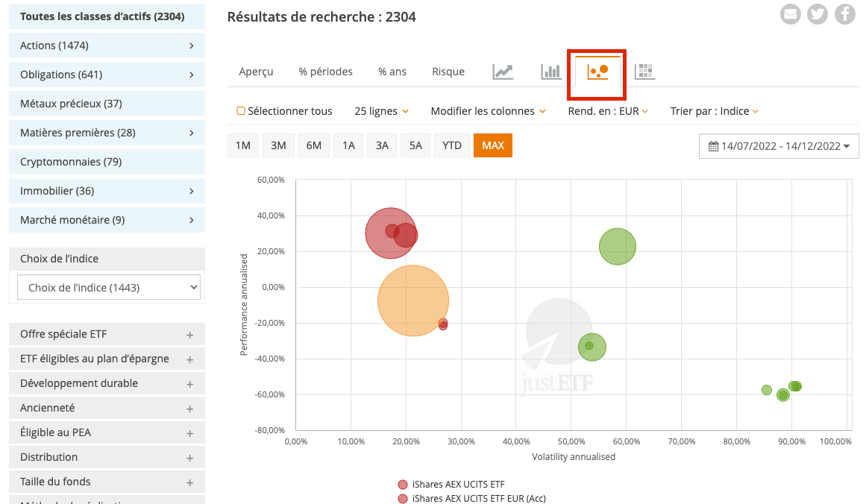Check the Sélectionner tous checkbox
The height and width of the screenshot is (504, 866).
pos(240,110)
